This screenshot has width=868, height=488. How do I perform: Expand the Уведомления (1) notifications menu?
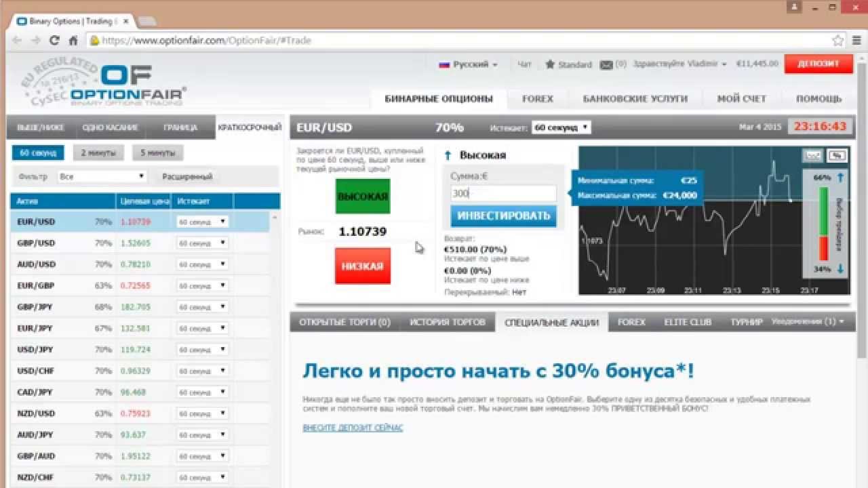pos(808,321)
